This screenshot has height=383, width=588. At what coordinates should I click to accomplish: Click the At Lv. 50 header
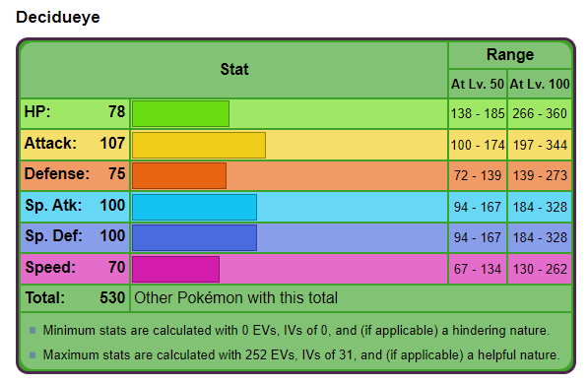tap(478, 84)
